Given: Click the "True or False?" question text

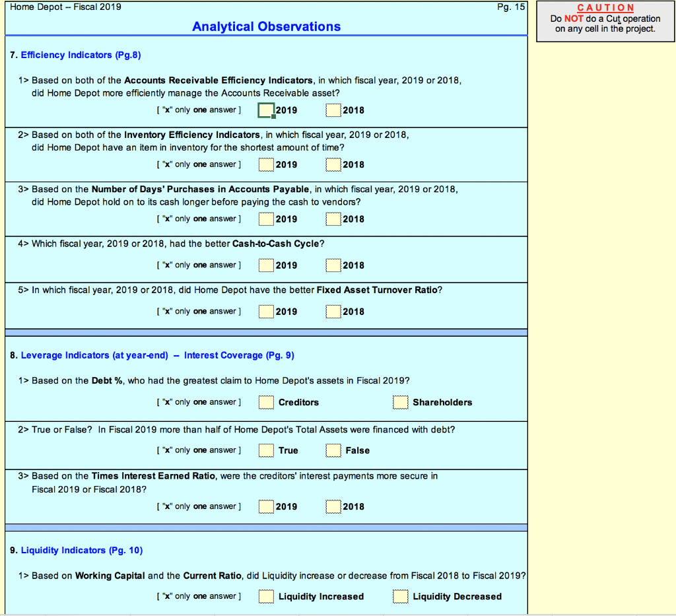Looking at the screenshot, I should (237, 430).
